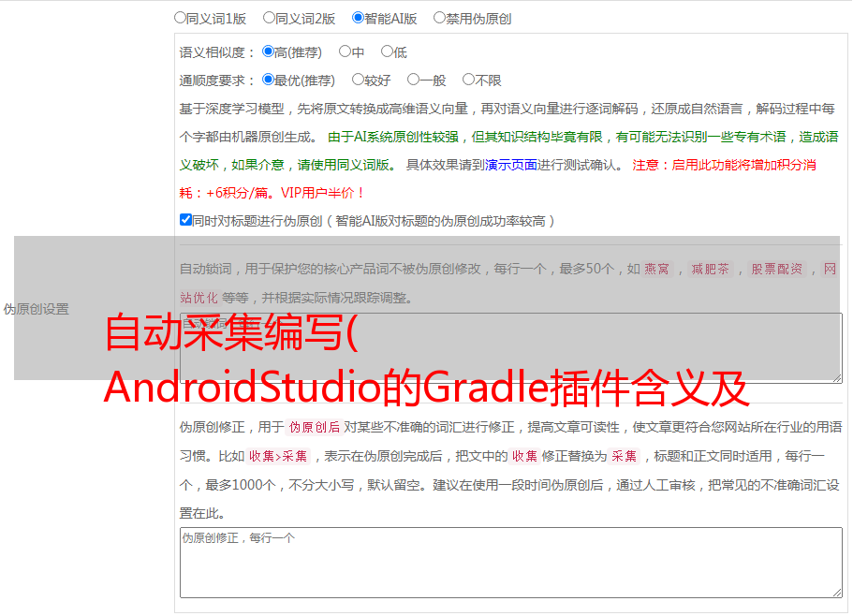
Task: Click the 自动锁词 textarea resize handle
Action: [x=837, y=377]
